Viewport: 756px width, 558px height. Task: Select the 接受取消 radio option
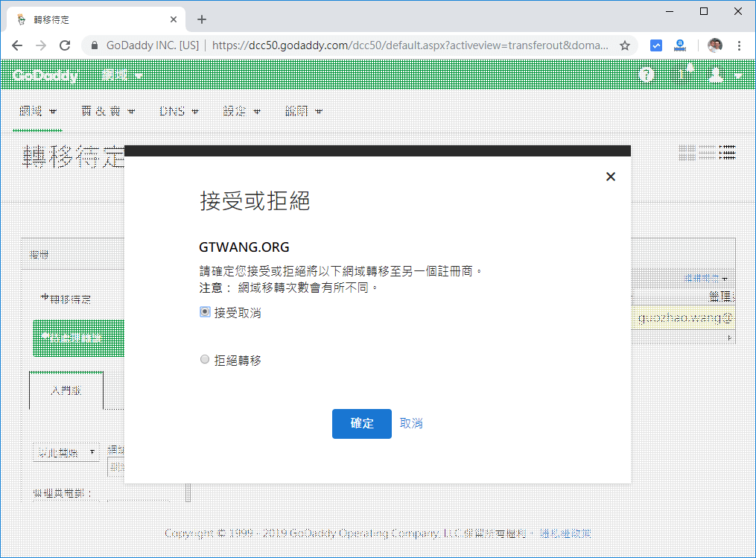point(205,311)
